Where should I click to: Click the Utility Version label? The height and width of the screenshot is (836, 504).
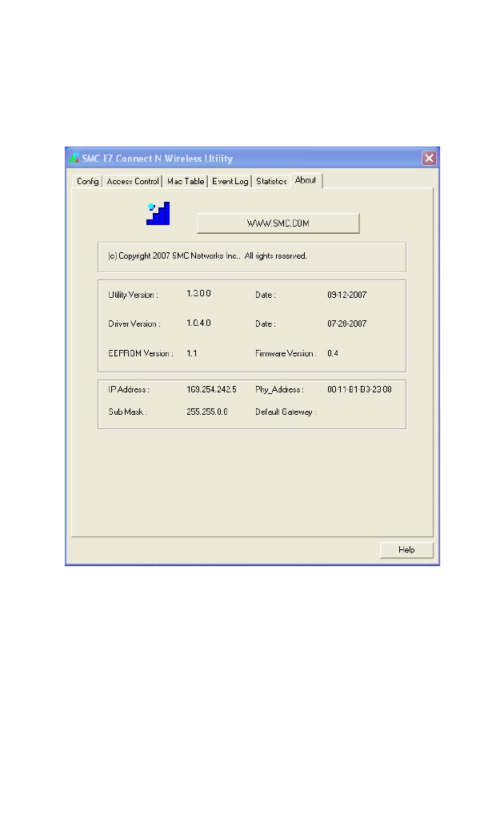click(133, 295)
